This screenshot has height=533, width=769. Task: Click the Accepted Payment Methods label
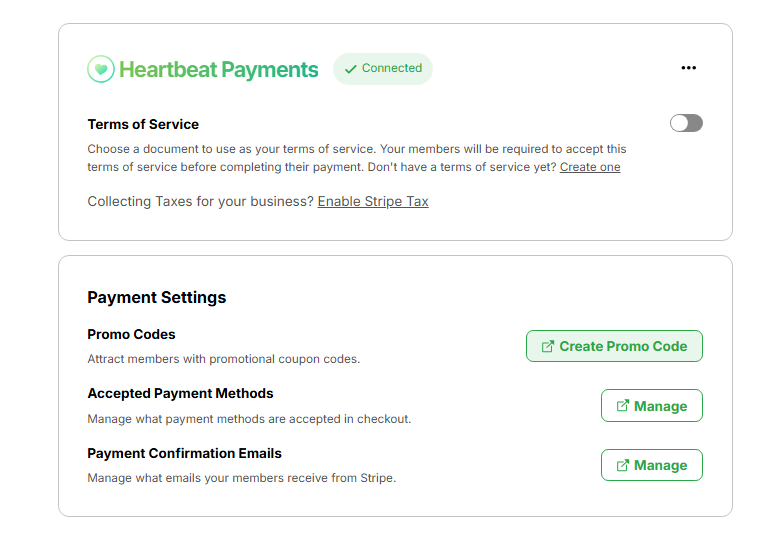180,393
